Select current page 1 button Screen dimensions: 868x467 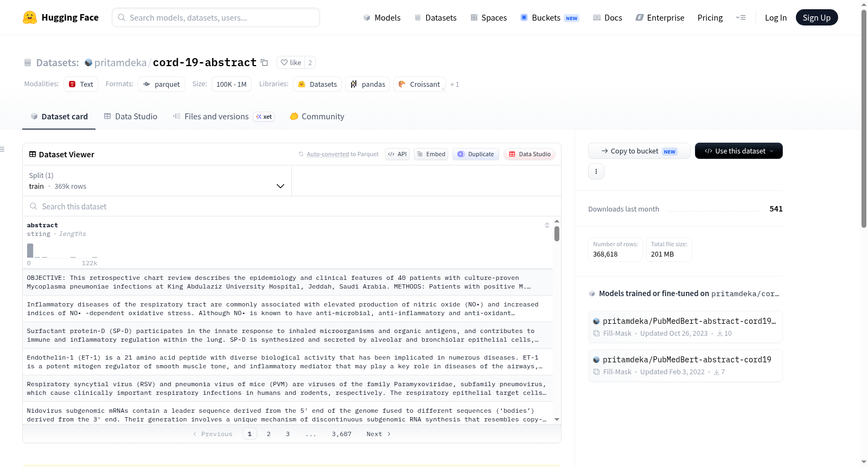point(250,434)
